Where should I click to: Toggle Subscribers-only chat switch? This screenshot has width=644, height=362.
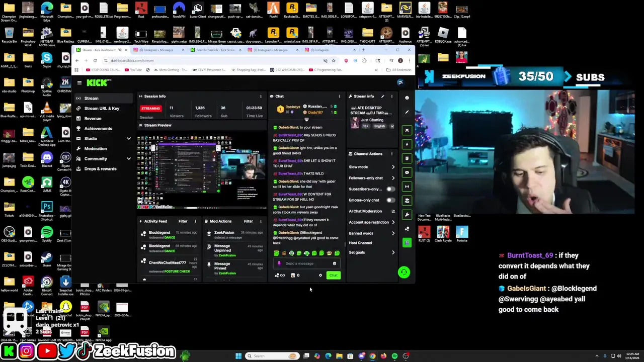tap(390, 189)
